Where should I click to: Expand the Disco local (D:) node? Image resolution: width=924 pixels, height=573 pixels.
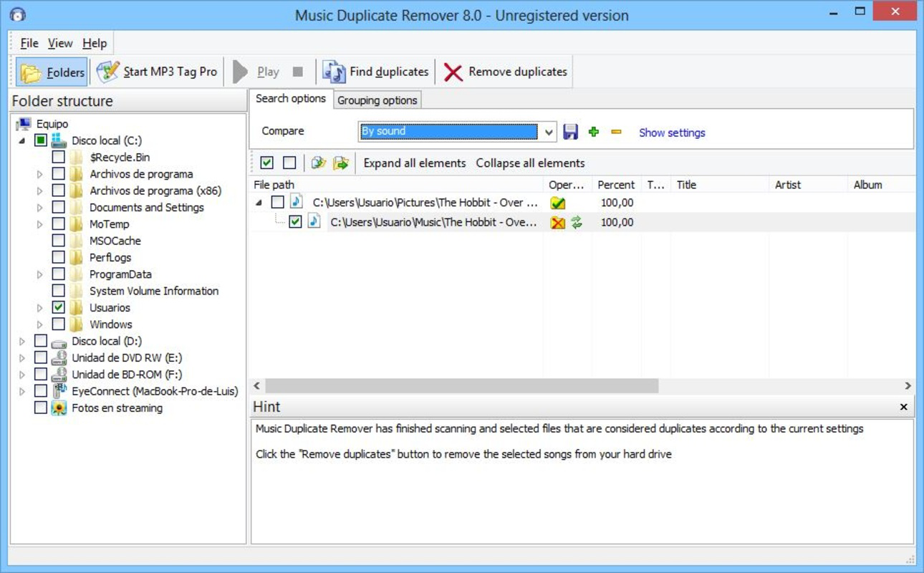coord(22,342)
